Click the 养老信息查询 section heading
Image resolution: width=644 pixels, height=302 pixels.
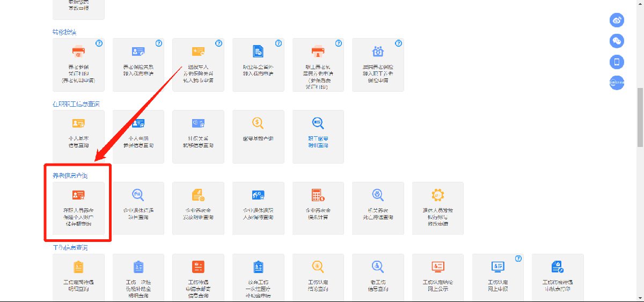[x=70, y=175]
